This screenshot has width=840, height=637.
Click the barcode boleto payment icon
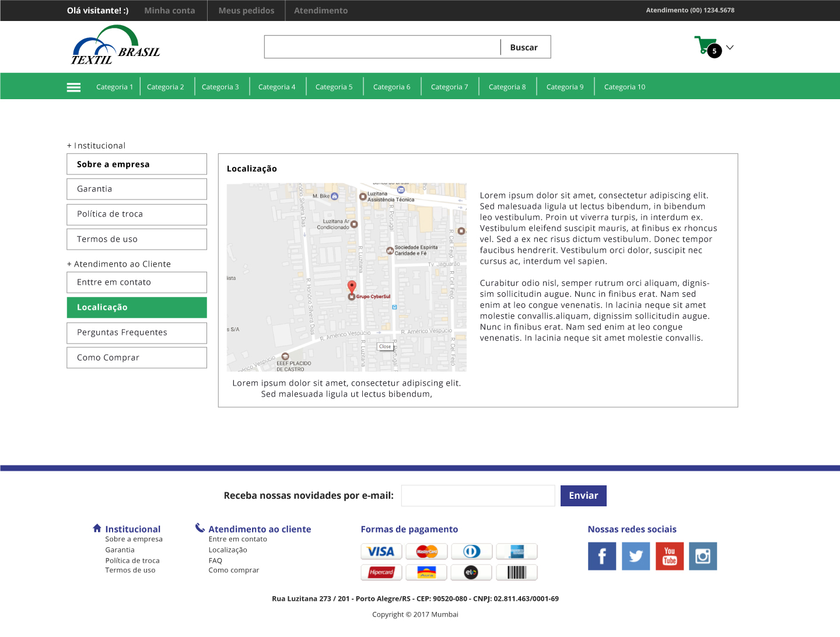click(516, 572)
